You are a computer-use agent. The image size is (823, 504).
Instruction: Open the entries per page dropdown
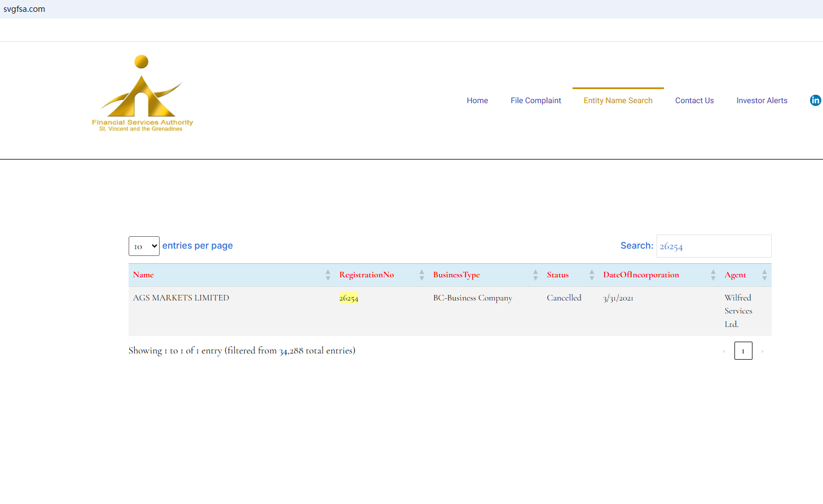pos(144,246)
